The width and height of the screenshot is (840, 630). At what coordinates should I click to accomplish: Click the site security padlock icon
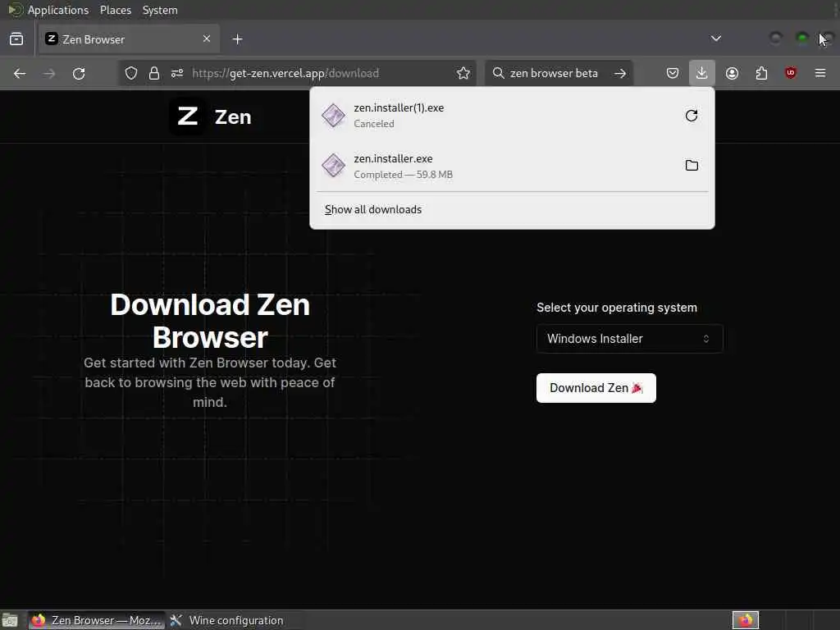pos(154,73)
